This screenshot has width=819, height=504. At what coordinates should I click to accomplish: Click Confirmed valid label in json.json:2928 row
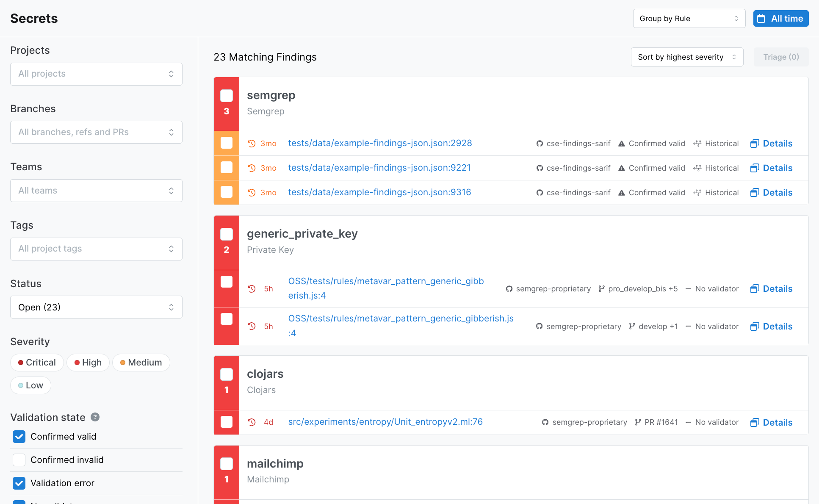click(657, 144)
